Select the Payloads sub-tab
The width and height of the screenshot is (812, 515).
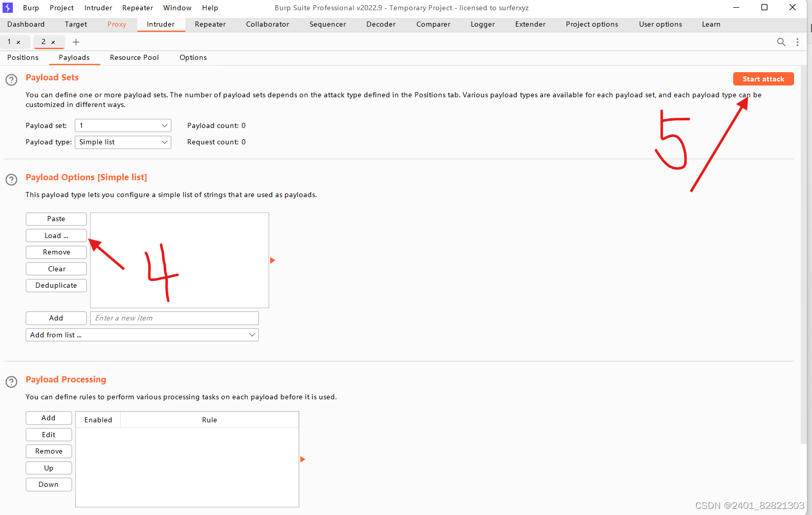[74, 57]
